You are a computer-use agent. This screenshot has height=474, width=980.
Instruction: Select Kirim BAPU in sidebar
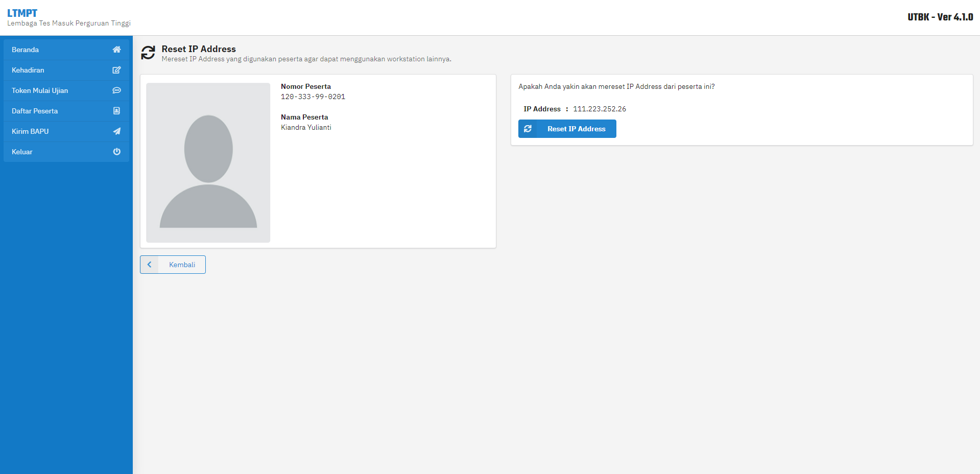pos(66,131)
